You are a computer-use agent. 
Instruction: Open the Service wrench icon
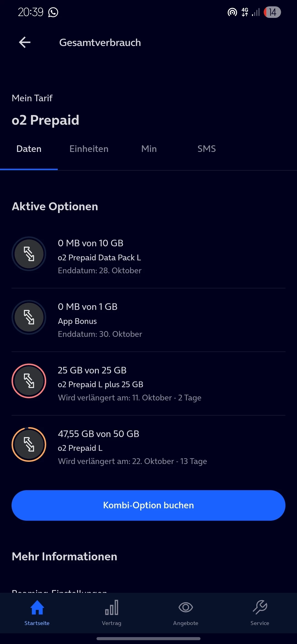click(x=260, y=607)
